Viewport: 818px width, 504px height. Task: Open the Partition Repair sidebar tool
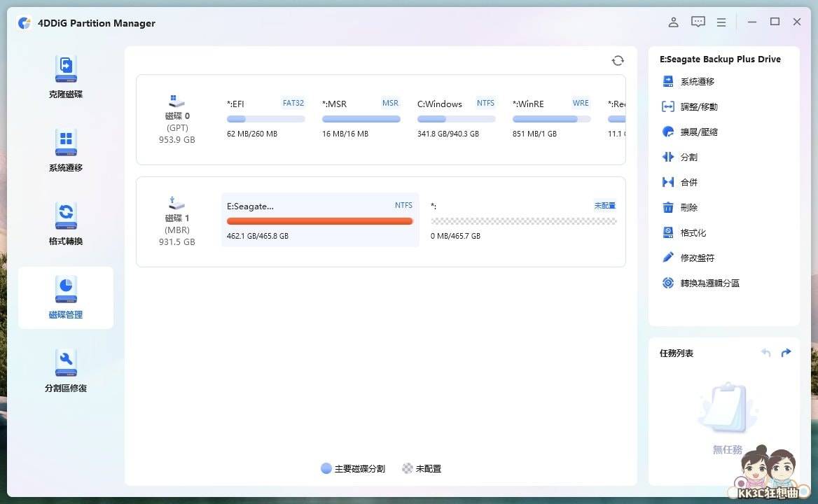(x=65, y=371)
